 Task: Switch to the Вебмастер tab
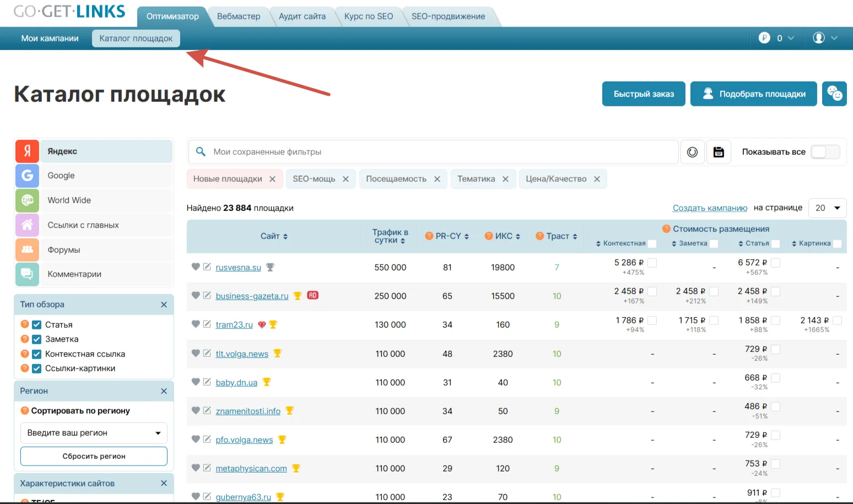[239, 17]
